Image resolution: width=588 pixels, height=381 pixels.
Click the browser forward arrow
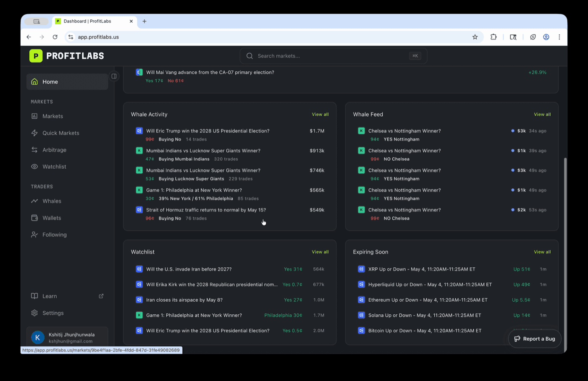[x=42, y=37]
